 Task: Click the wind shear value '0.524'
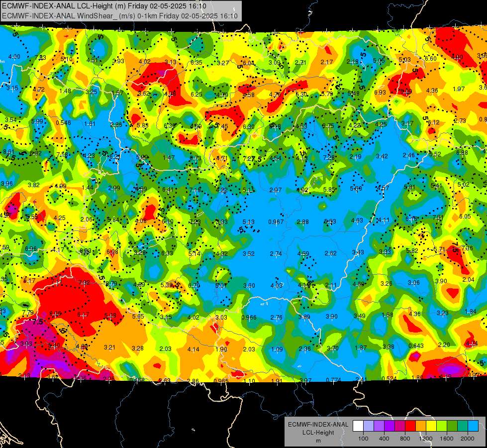pos(389,378)
